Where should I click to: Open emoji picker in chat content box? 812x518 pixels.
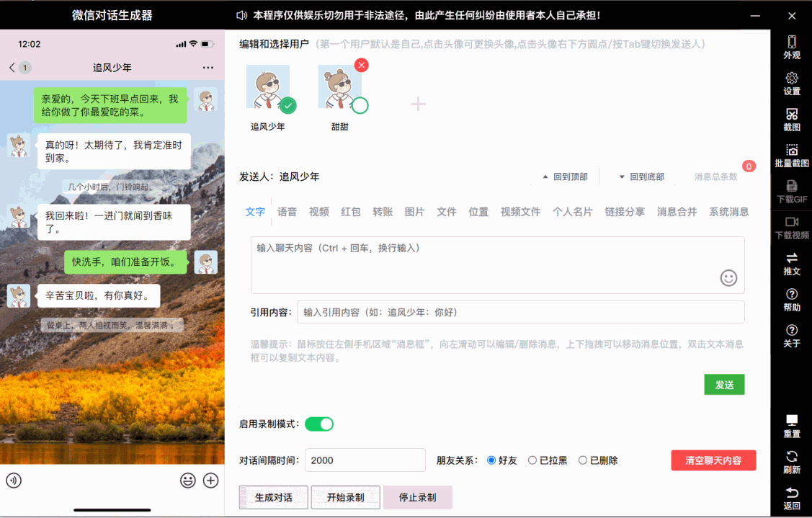(x=728, y=278)
